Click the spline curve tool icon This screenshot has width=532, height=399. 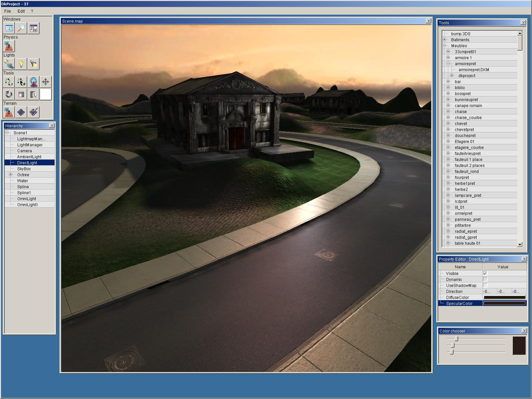9,82
